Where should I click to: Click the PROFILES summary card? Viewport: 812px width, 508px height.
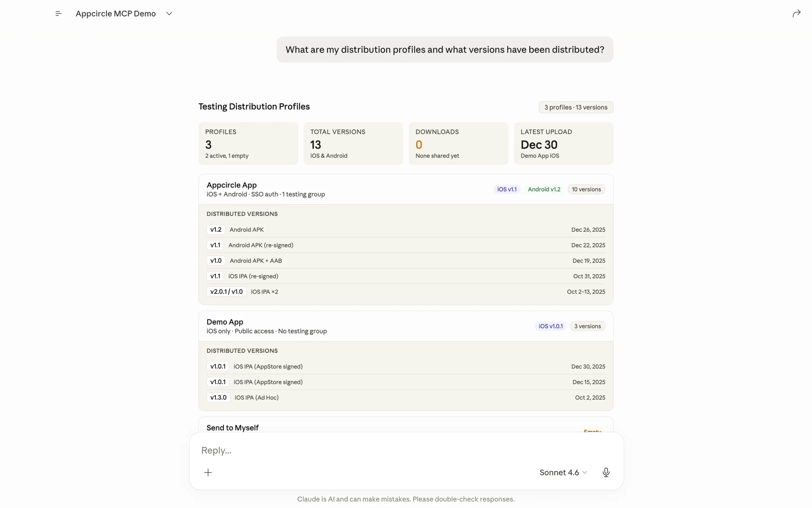(248, 144)
